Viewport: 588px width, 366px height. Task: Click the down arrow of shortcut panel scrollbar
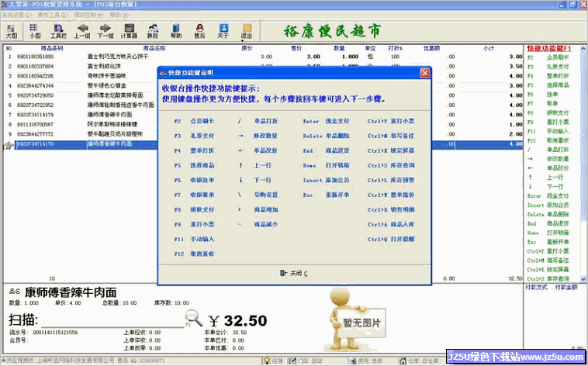click(x=583, y=278)
